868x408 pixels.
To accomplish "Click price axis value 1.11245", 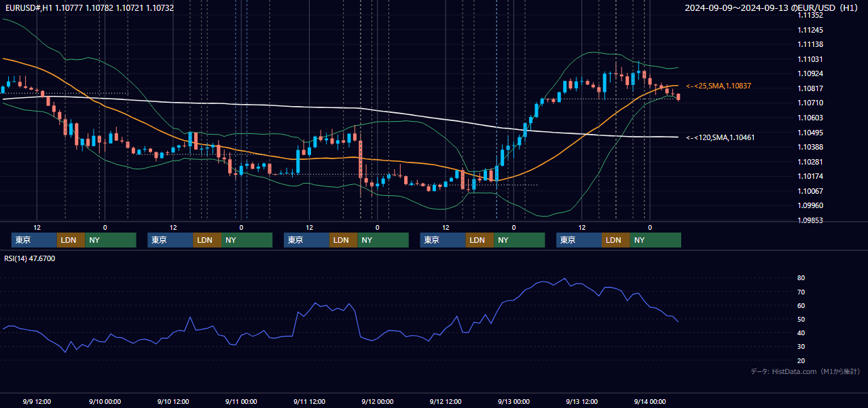I will tap(810, 30).
